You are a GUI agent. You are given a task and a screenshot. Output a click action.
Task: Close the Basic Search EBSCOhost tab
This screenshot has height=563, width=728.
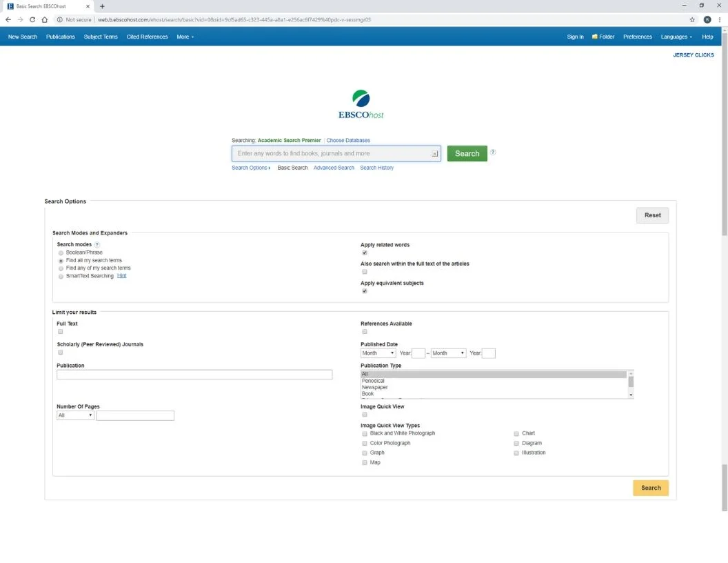[88, 6]
